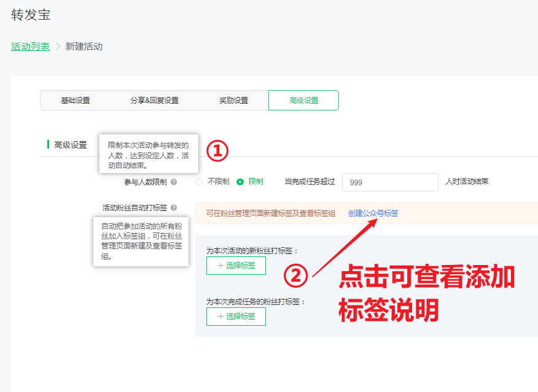
Task: Click the 高级设置 section heading
Action: [71, 145]
